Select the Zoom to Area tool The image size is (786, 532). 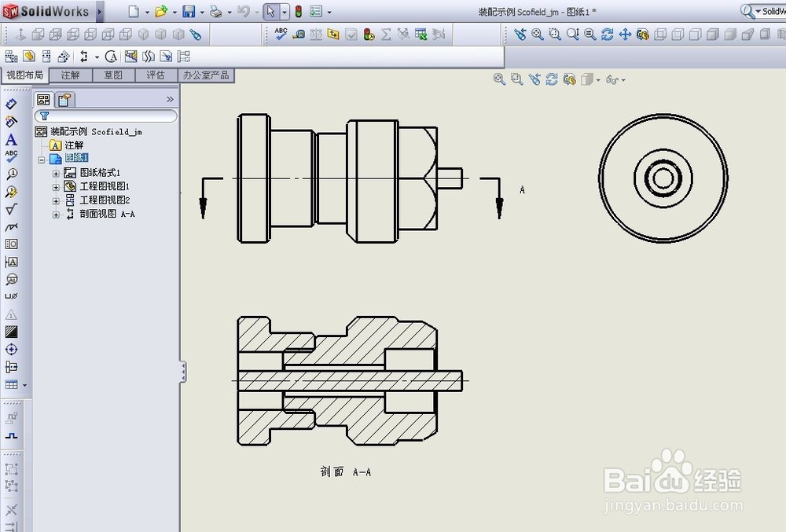(x=554, y=35)
